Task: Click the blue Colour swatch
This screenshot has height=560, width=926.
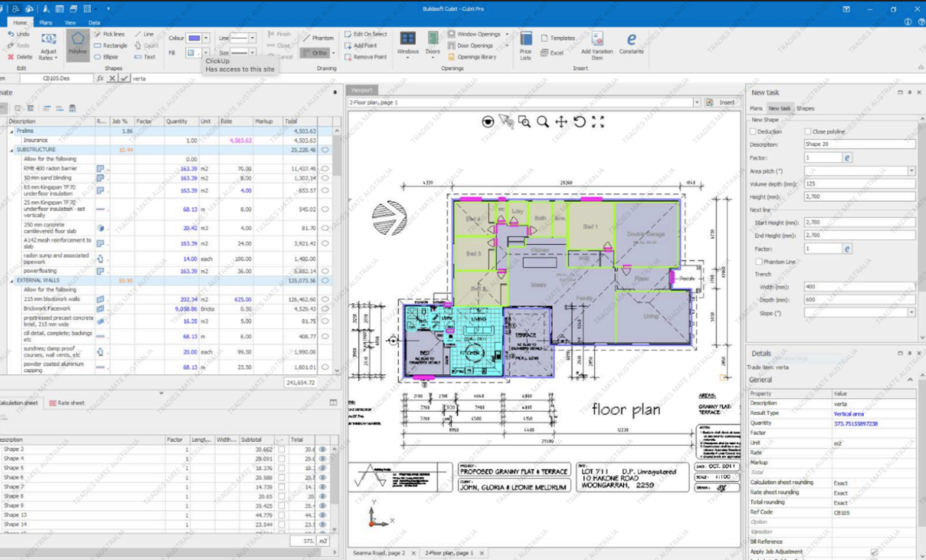Action: coord(194,38)
